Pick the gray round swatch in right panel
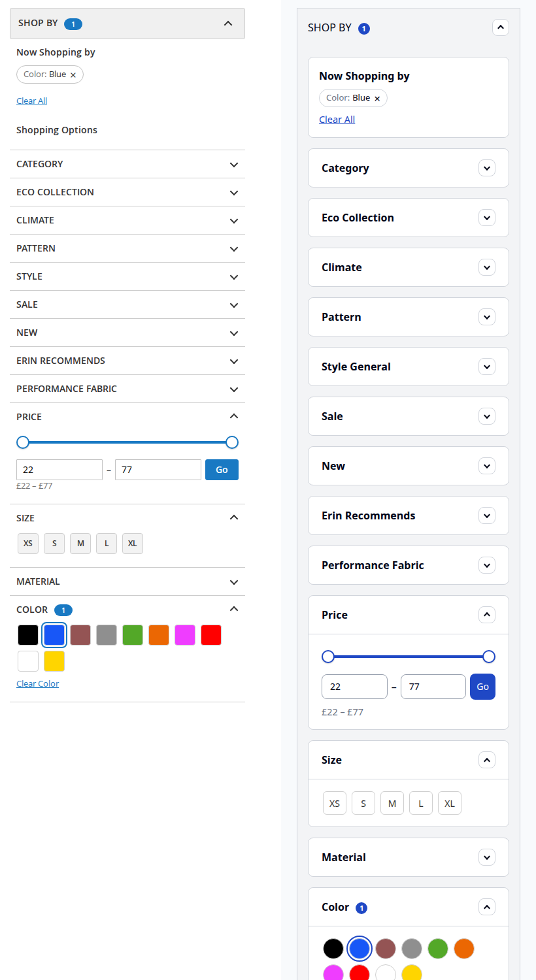Viewport: 536px width, 980px height. click(x=412, y=949)
